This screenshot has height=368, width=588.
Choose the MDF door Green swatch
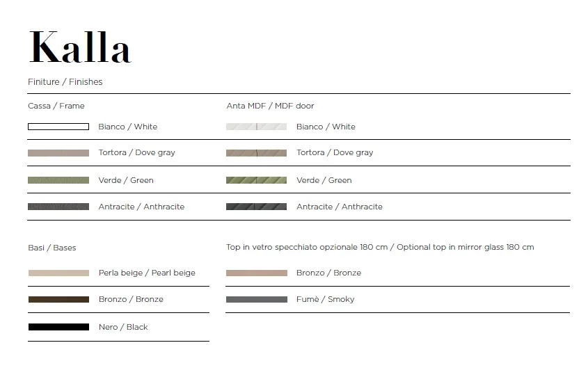pos(257,180)
